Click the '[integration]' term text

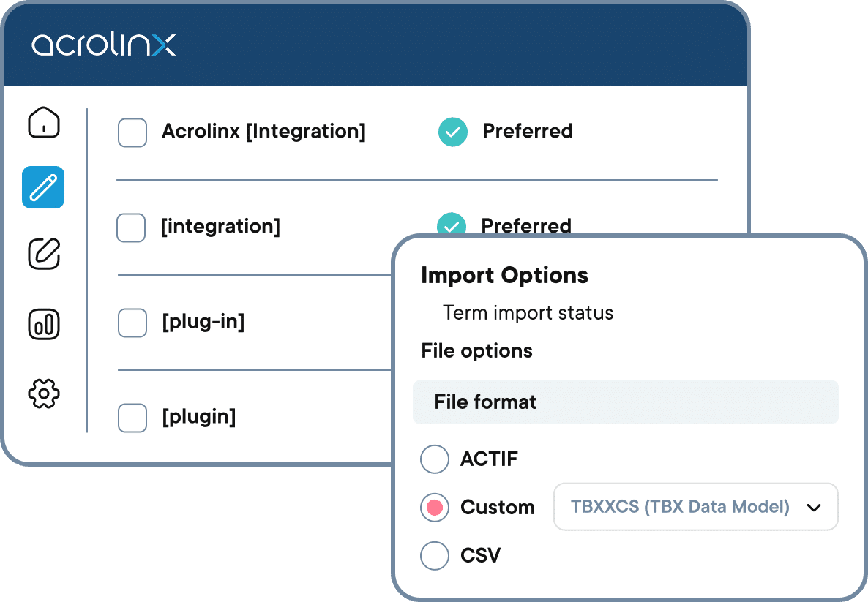tap(220, 227)
